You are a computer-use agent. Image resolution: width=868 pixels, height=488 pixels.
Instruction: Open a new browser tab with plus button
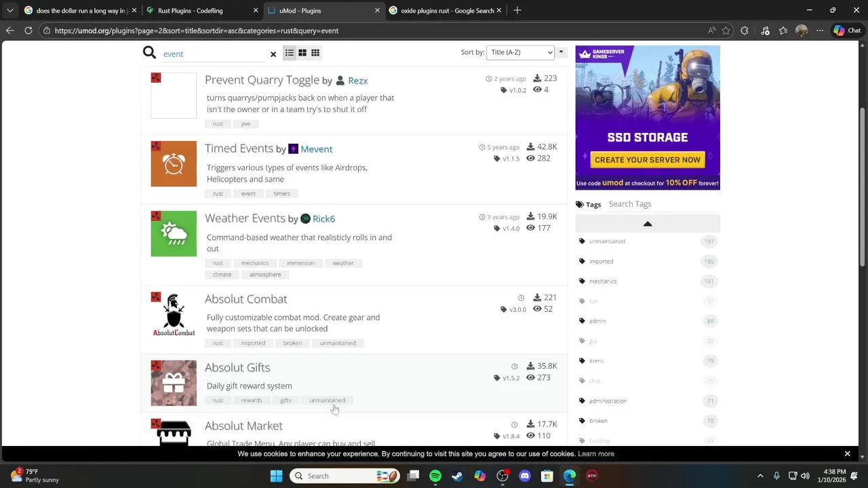coord(517,10)
